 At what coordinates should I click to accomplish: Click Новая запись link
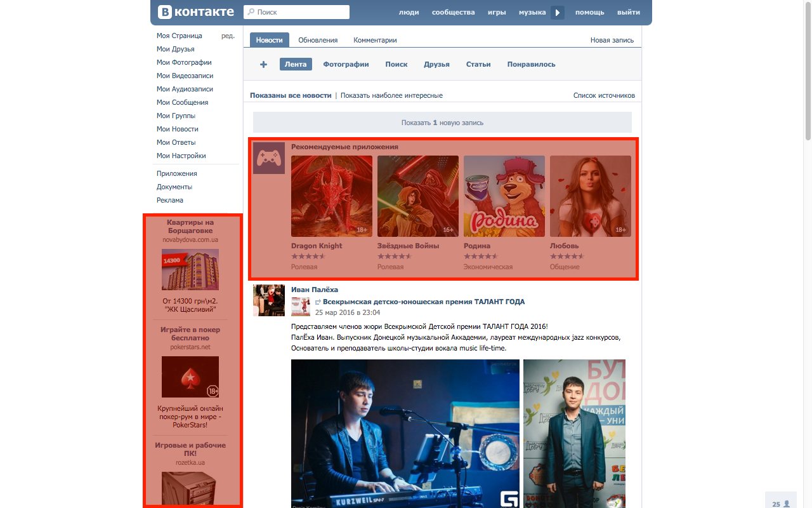coord(612,40)
